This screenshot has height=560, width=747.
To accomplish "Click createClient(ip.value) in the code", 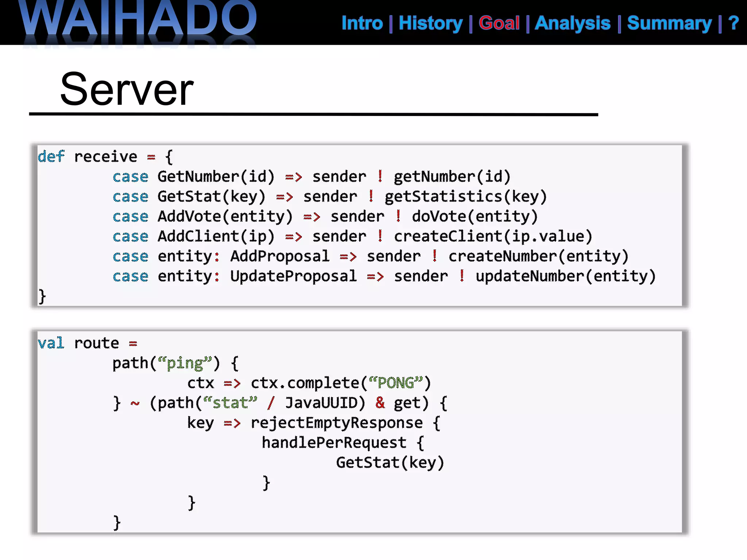I will [x=493, y=237].
